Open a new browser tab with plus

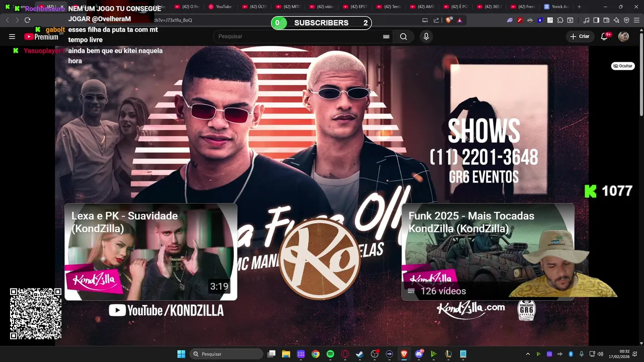[x=579, y=7]
